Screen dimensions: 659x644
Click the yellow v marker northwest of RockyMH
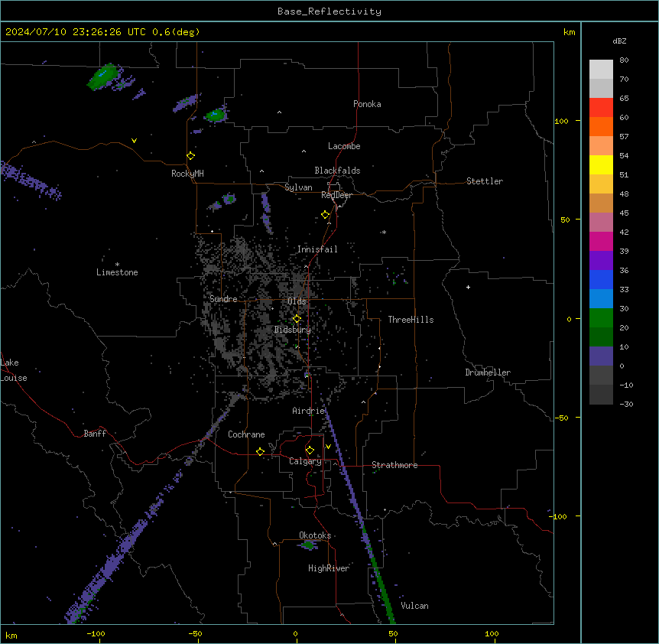tap(134, 141)
